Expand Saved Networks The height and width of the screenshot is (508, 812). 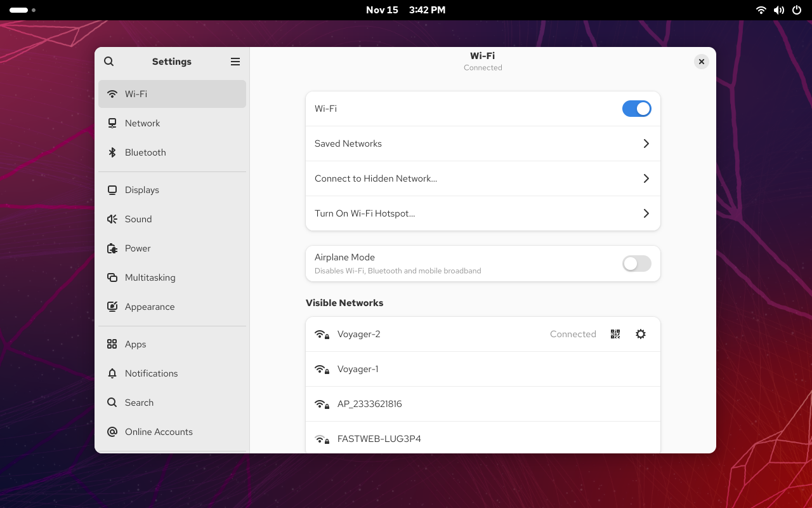point(483,144)
